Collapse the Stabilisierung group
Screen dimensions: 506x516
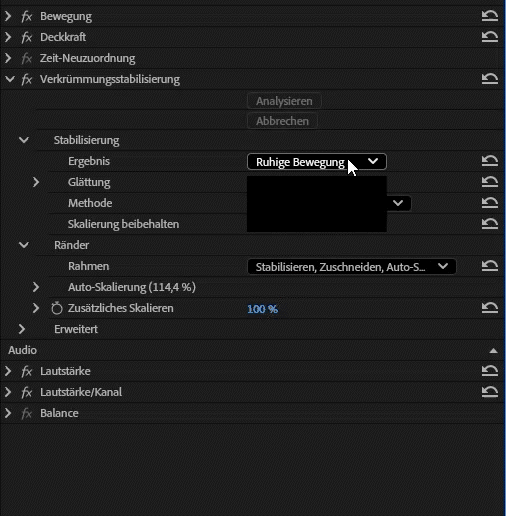point(24,140)
